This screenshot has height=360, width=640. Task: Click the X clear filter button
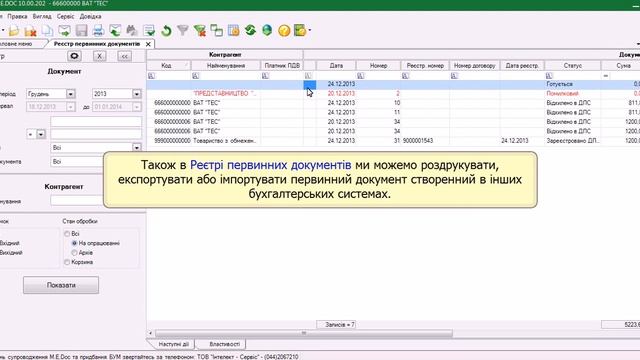(99, 56)
